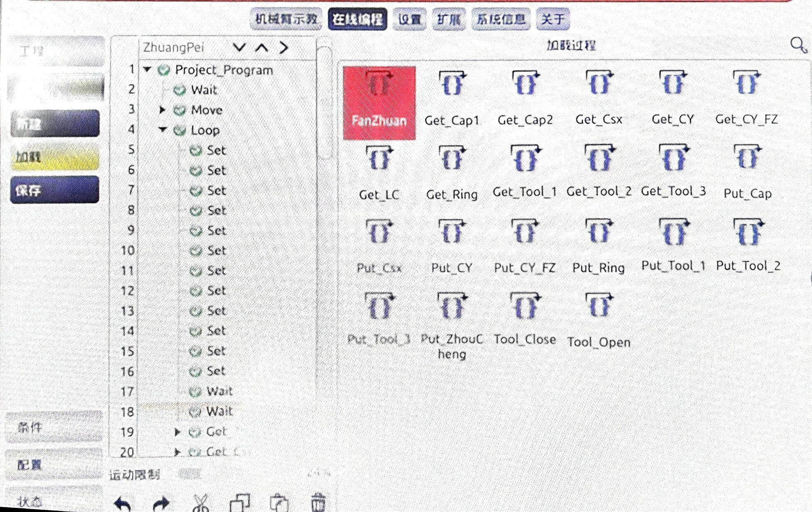
Task: Click the scissors cut icon
Action: (x=201, y=502)
